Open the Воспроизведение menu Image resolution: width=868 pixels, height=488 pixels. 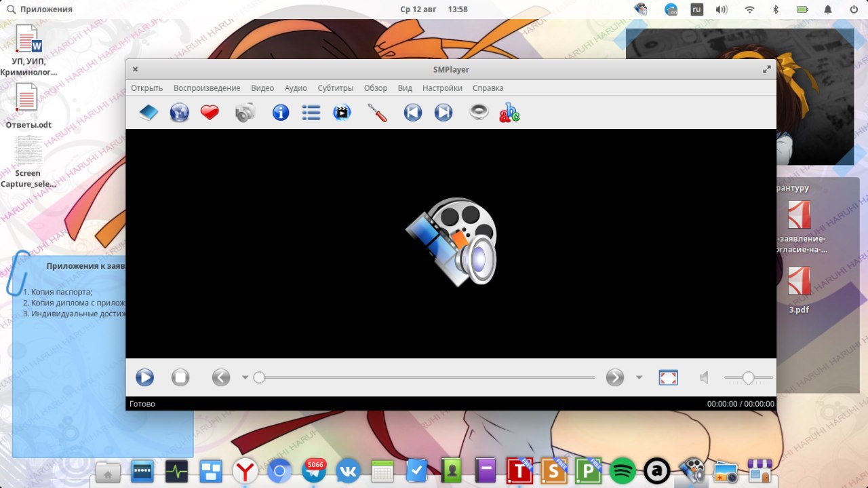pyautogui.click(x=207, y=88)
